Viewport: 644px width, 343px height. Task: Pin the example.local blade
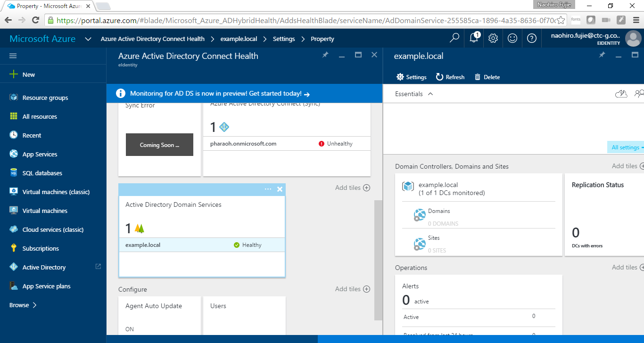click(x=602, y=55)
